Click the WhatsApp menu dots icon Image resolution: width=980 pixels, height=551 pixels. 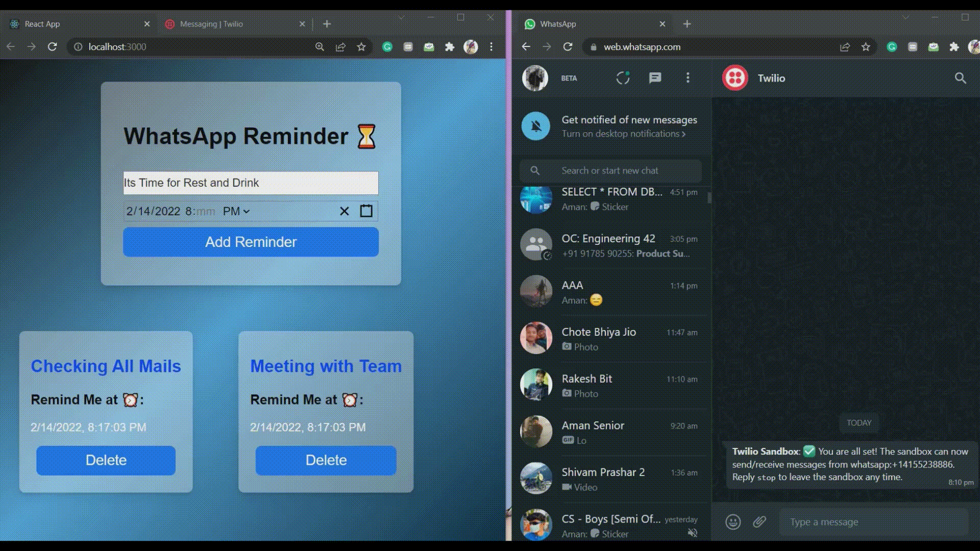pyautogui.click(x=687, y=78)
